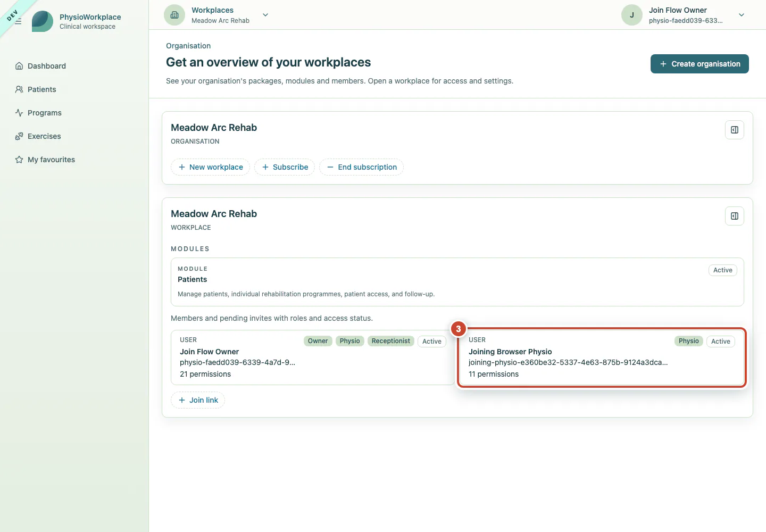Image resolution: width=766 pixels, height=532 pixels.
Task: Click the Patients person icon
Action: pos(19,89)
